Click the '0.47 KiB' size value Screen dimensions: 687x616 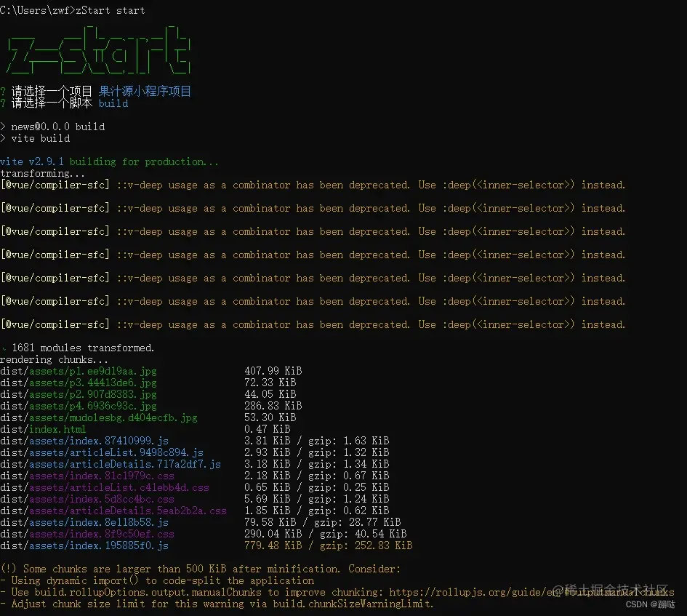click(268, 429)
